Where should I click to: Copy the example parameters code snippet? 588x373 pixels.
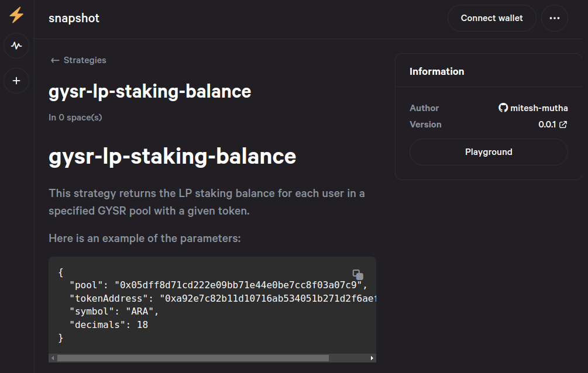coord(357,275)
